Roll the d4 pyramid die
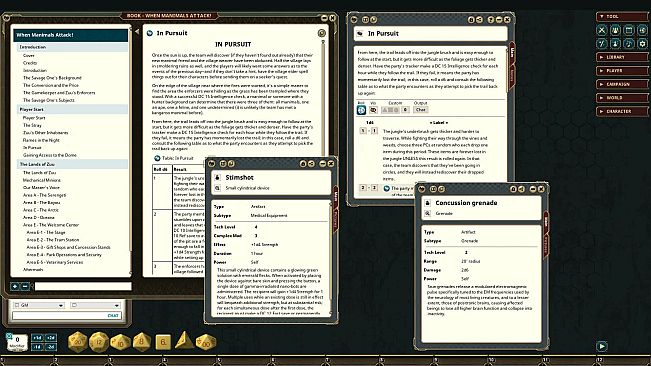The image size is (651, 366). (184, 340)
